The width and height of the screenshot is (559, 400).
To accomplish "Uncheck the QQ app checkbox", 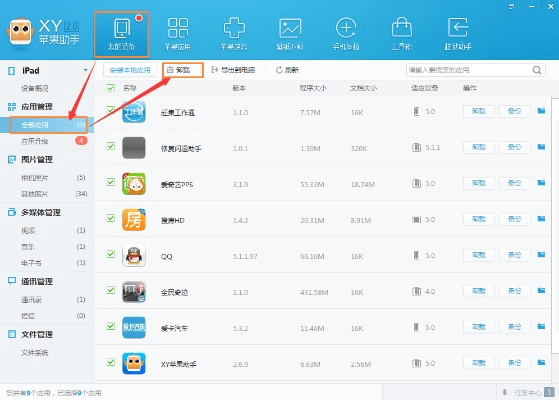I will pyautogui.click(x=111, y=254).
